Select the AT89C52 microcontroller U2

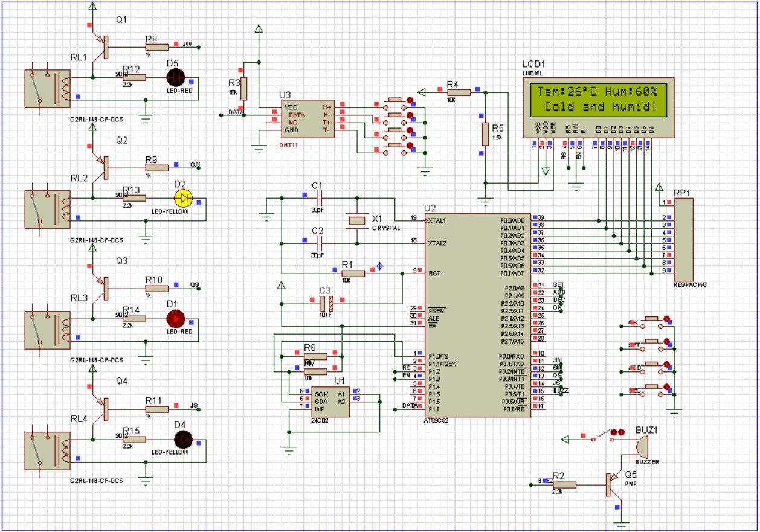[x=478, y=314]
